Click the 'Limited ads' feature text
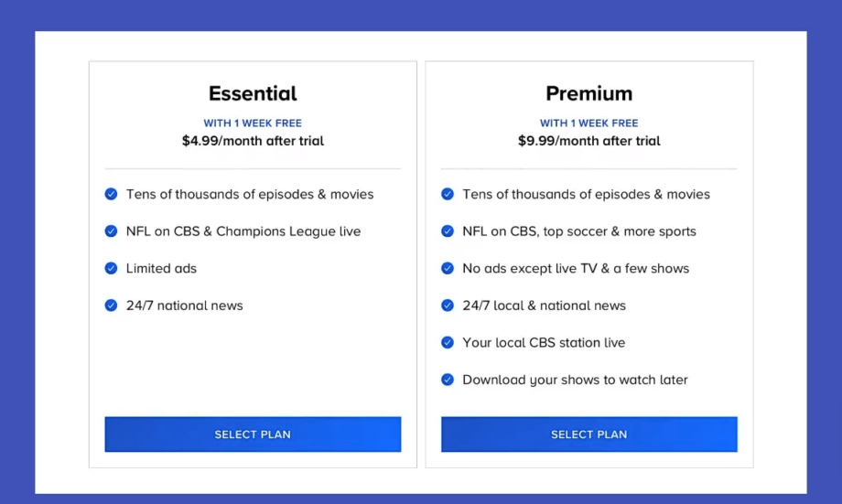Screen dimensions: 842x504 point(161,268)
